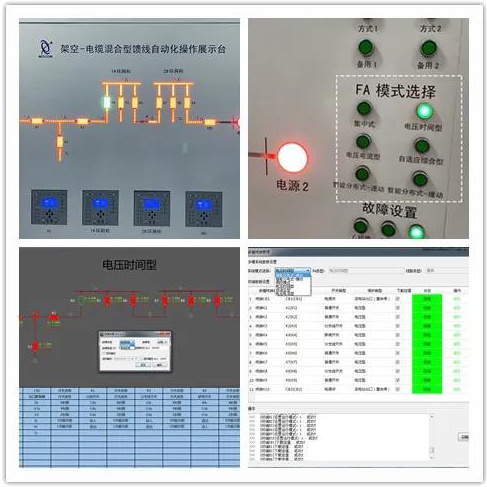
Task: Click the 备用1 green button
Action: point(366,48)
